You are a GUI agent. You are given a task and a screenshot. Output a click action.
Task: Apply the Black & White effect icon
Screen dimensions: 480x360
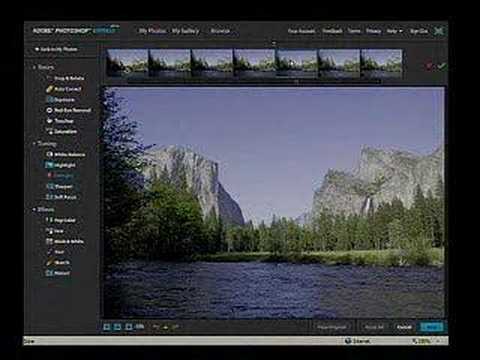pyautogui.click(x=49, y=241)
